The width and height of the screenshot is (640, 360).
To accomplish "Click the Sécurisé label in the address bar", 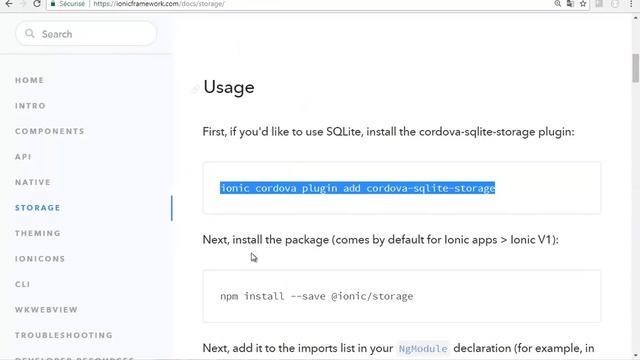I will pos(72,4).
